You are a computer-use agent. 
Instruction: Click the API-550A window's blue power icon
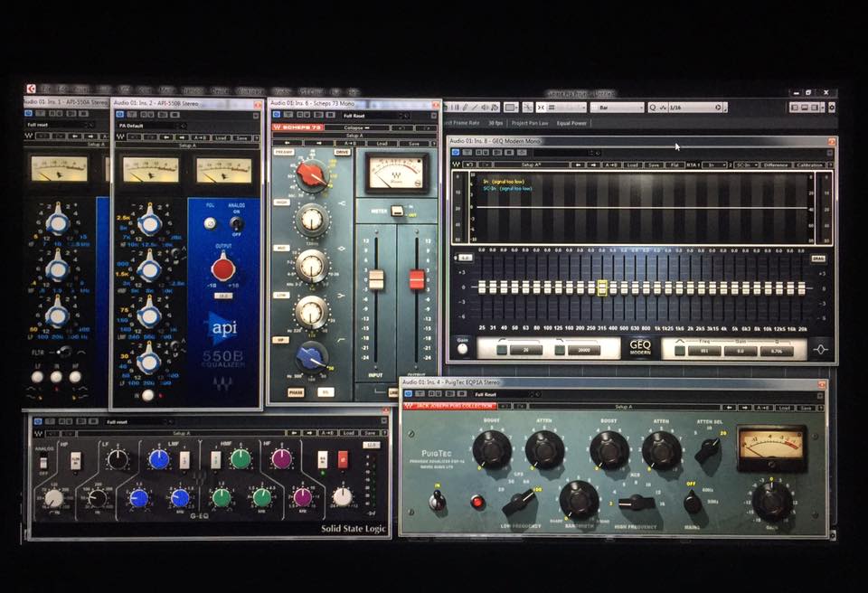pos(29,114)
